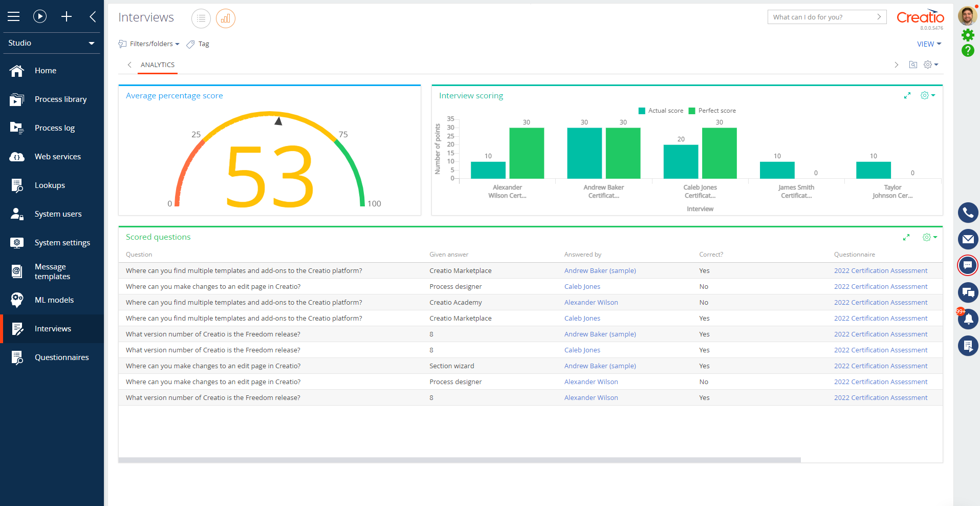Open 2022 Certification Assessment link in first row
Image resolution: width=980 pixels, height=506 pixels.
coord(880,271)
